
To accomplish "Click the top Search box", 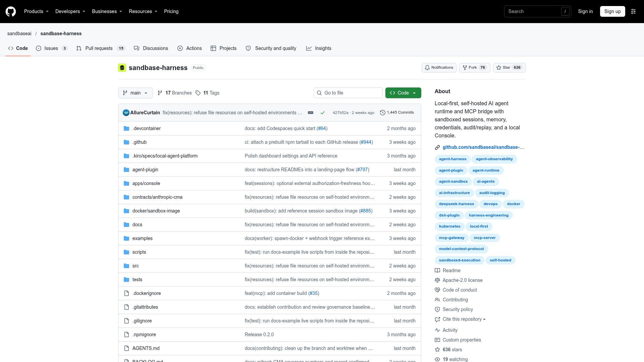I will [x=537, y=11].
